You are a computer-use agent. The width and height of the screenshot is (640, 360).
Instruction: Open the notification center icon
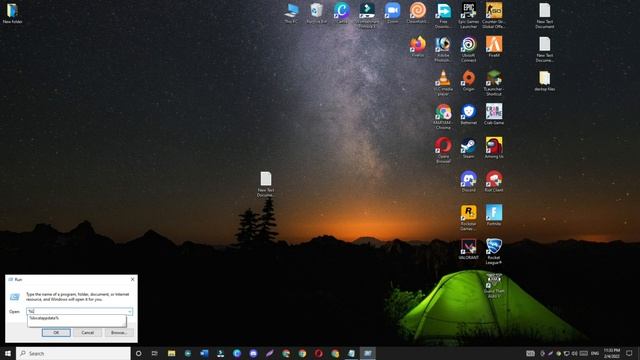[x=629, y=353]
